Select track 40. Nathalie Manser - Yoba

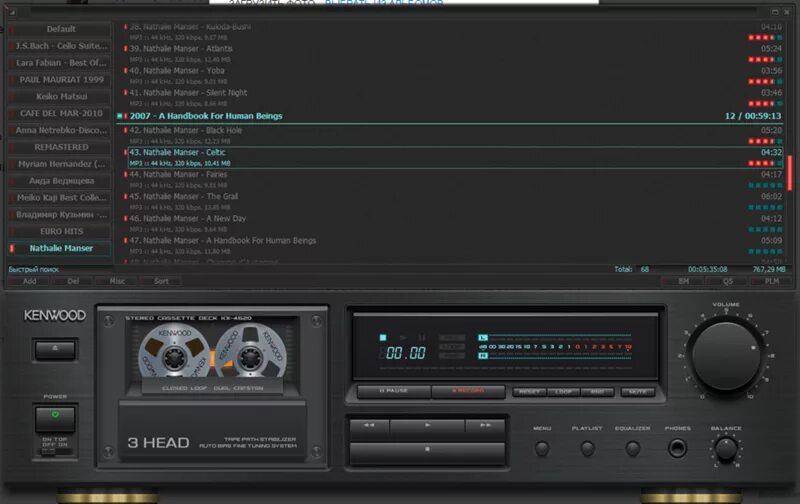point(454,75)
